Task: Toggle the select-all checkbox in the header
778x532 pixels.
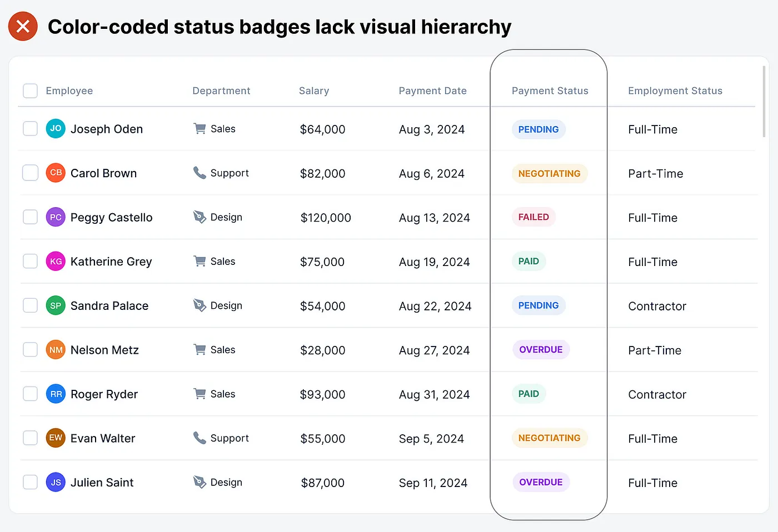Action: point(30,91)
